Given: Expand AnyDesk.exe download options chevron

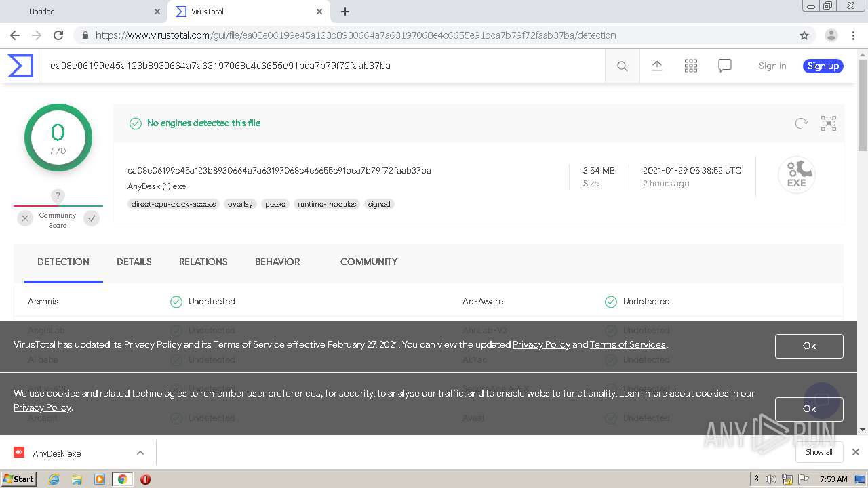Looking at the screenshot, I should pos(140,453).
